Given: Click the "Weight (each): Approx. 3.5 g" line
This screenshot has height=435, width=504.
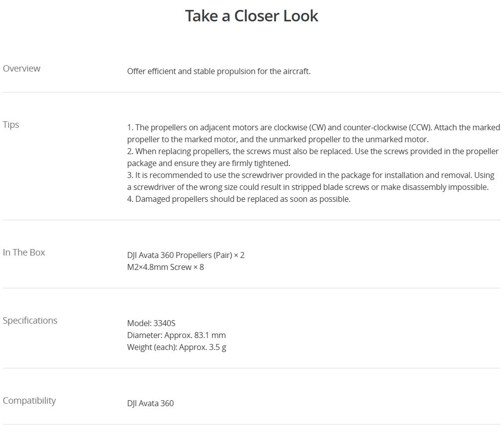Looking at the screenshot, I should (x=176, y=348).
